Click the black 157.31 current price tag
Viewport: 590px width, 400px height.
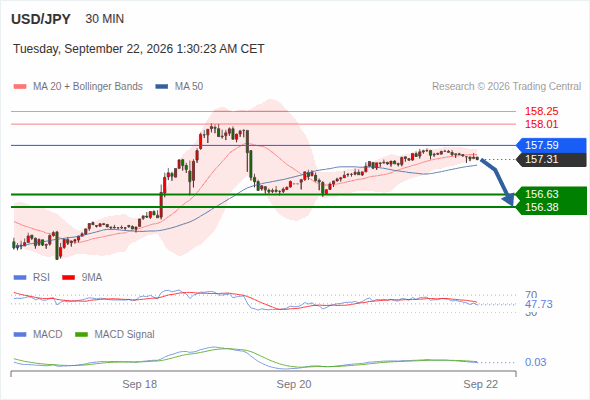pyautogui.click(x=551, y=160)
